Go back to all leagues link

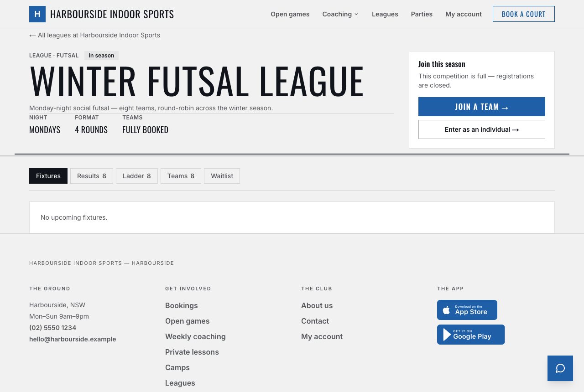[x=95, y=35]
